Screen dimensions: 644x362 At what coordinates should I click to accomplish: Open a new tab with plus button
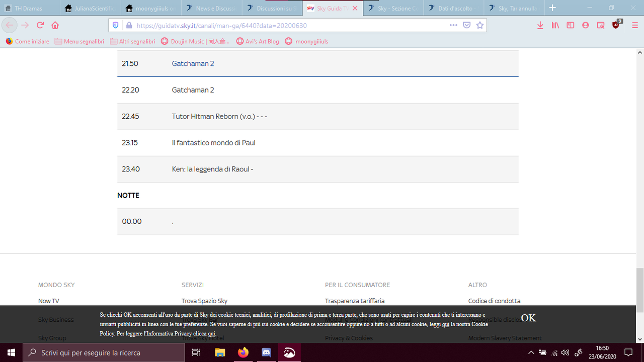pos(552,8)
